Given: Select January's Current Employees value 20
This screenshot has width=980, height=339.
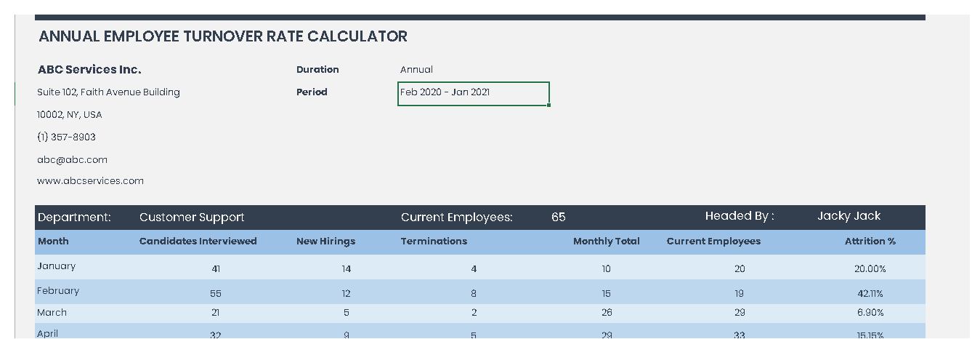Looking at the screenshot, I should (740, 269).
